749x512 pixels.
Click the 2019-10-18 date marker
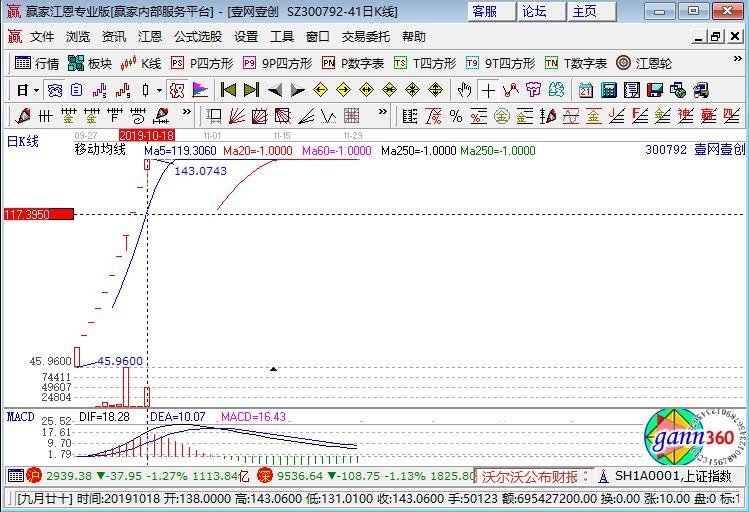coord(147,136)
